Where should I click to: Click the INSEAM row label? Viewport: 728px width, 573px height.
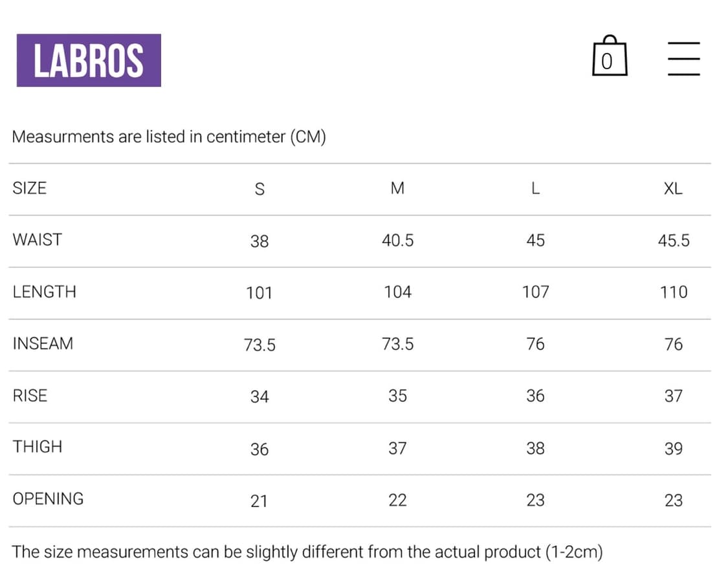coord(43,343)
